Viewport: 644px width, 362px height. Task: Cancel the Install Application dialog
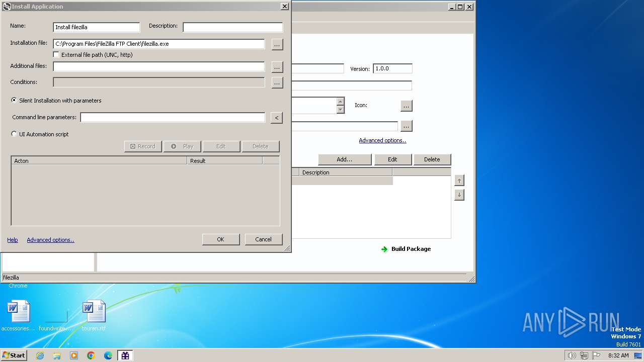point(263,239)
